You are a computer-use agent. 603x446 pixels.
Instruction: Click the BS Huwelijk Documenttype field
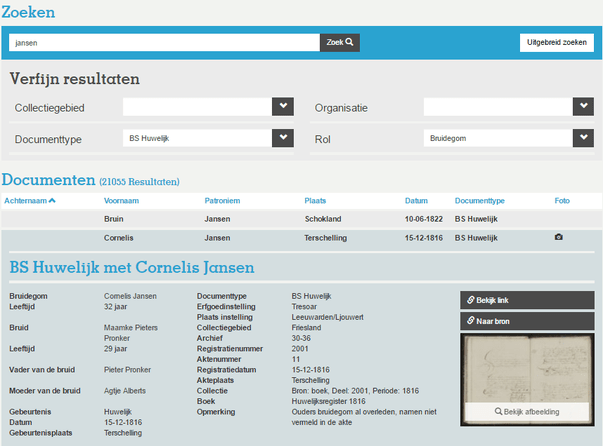[198, 138]
